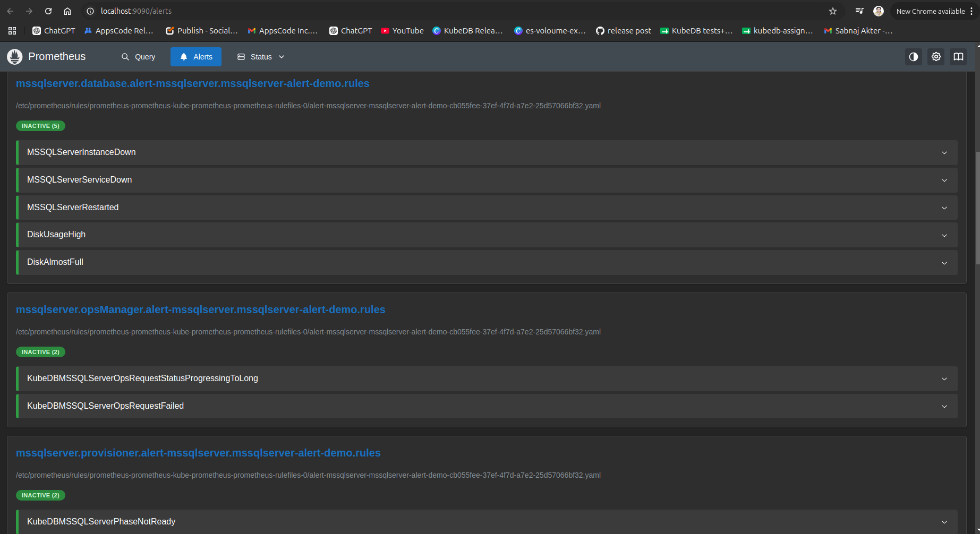
Task: Open the Status dropdown menu
Action: tap(261, 57)
